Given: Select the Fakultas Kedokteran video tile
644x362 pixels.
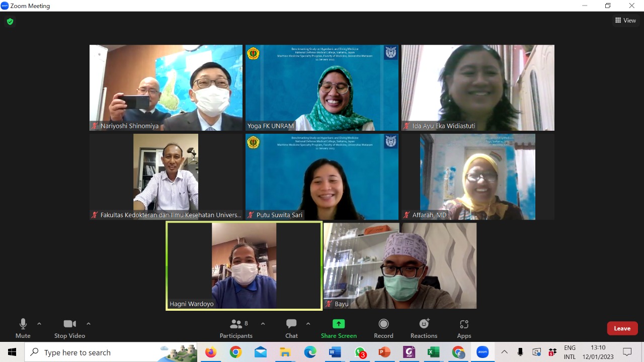Looking at the screenshot, I should click(x=166, y=177).
